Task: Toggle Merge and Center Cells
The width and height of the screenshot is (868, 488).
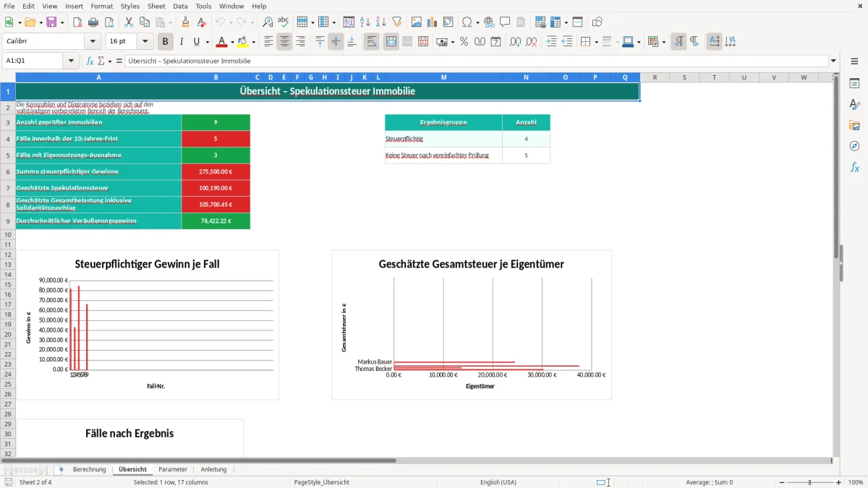Action: pyautogui.click(x=391, y=42)
